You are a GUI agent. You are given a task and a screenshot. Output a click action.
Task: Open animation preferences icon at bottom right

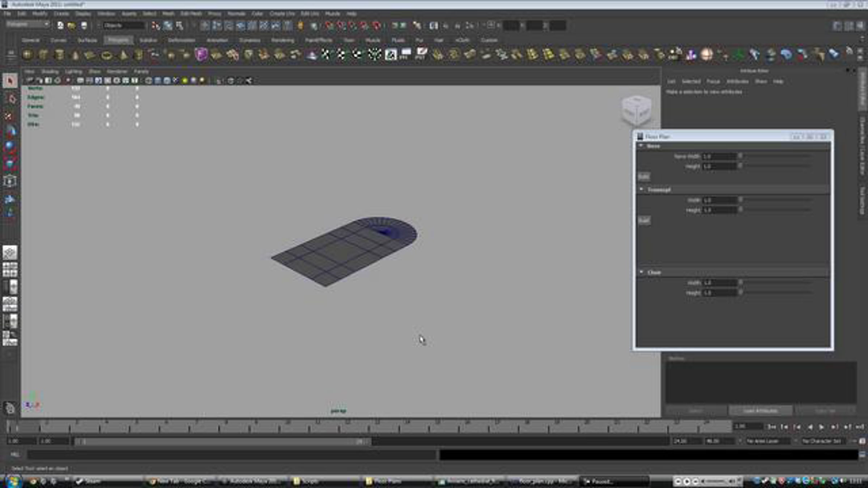[x=863, y=441]
